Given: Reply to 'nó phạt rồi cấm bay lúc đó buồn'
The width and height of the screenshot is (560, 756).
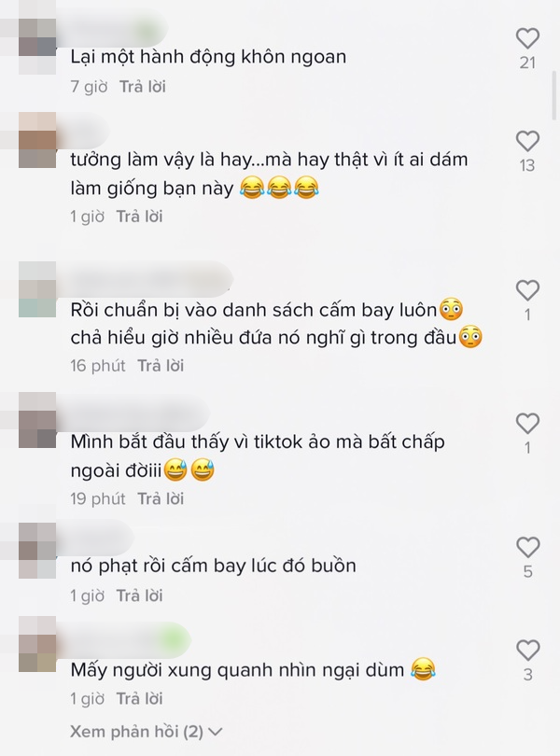Looking at the screenshot, I should (x=139, y=595).
